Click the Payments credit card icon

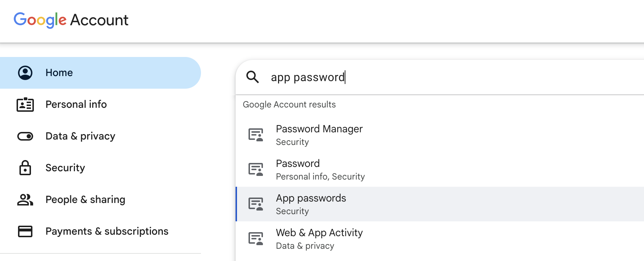pos(25,231)
